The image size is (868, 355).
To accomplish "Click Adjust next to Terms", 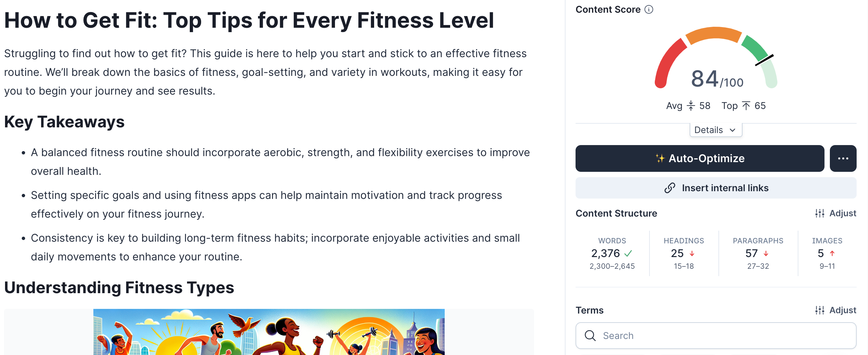I will [842, 310].
